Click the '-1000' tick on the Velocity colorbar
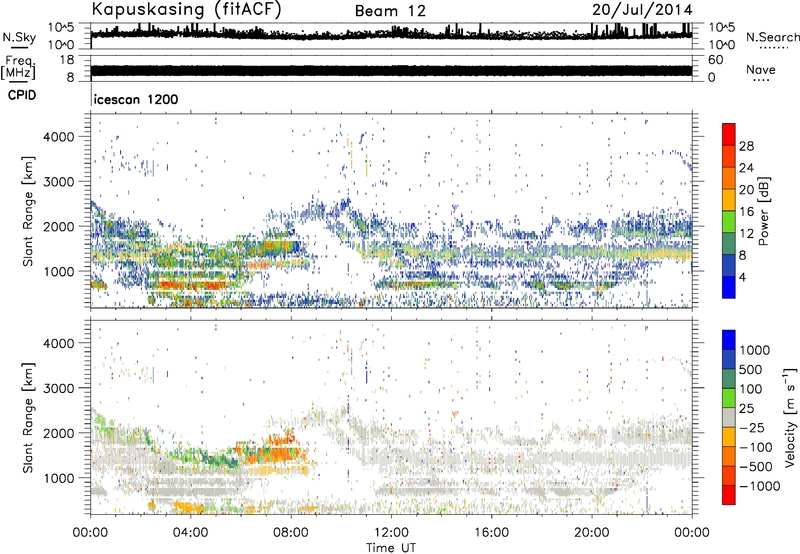Screen dimensions: 800x554 pyautogui.click(x=759, y=486)
